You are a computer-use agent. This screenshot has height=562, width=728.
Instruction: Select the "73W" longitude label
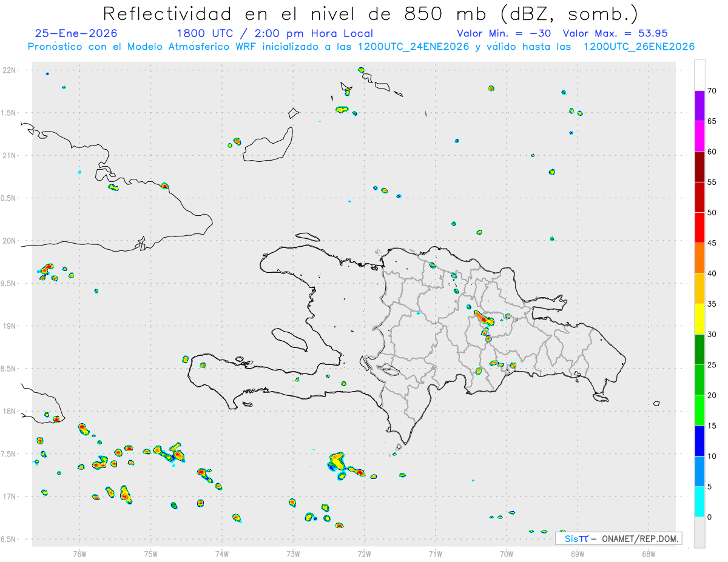pos(293,554)
